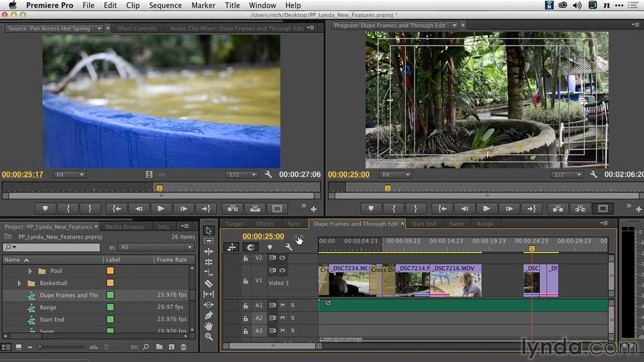This screenshot has height=362, width=644.
Task: Open Source monitor button editor plus
Action: (x=313, y=209)
